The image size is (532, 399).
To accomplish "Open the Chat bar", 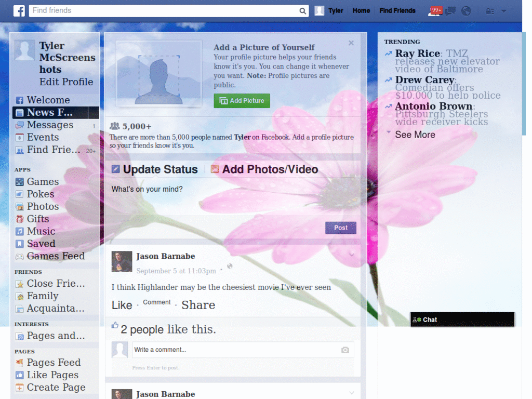I will click(x=462, y=320).
